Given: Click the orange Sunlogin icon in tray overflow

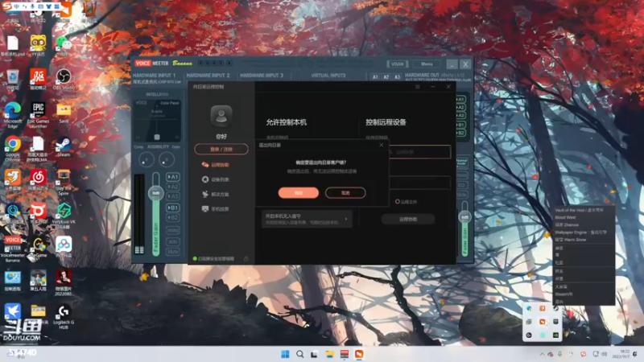Looking at the screenshot, I should click(x=542, y=322).
